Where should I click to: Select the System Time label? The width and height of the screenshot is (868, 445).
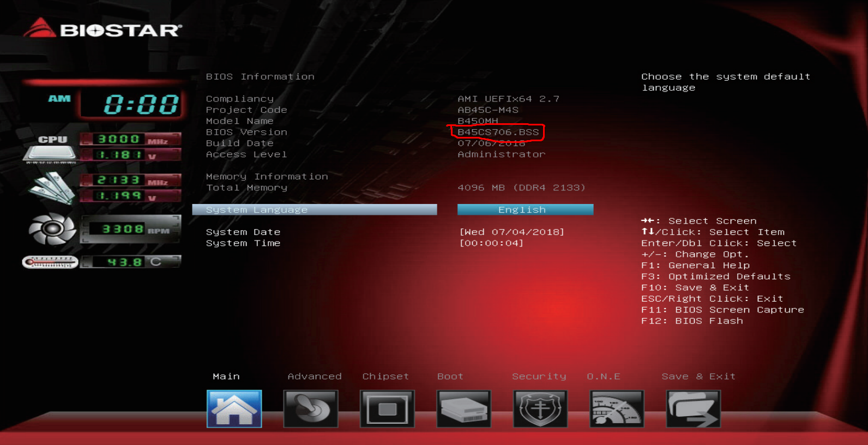(243, 243)
